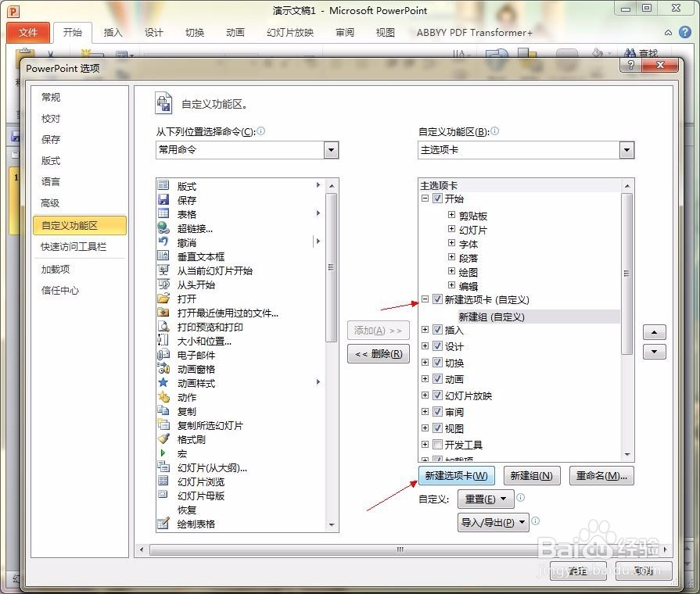
Task: Click the move up arrow button
Action: coord(654,332)
